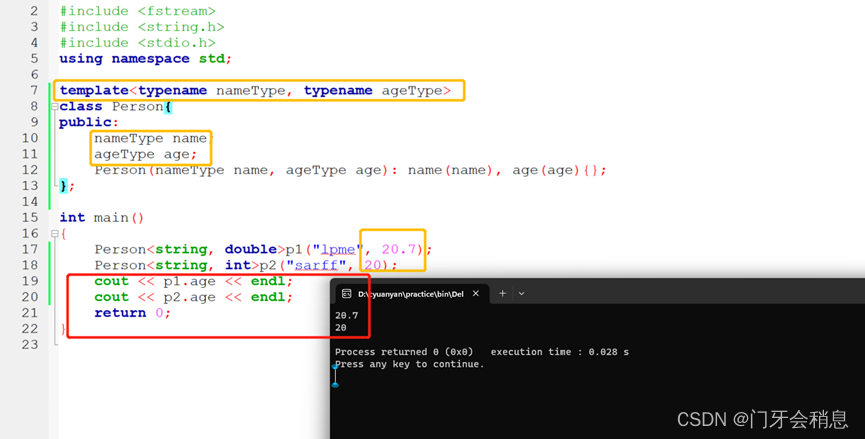Click the Person<string, int>p2 declaration
Image resolution: width=865 pixels, height=439 pixels.
tap(245, 265)
